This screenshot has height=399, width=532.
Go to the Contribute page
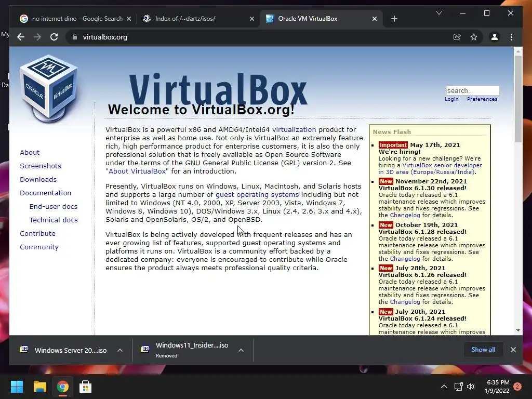click(x=37, y=233)
